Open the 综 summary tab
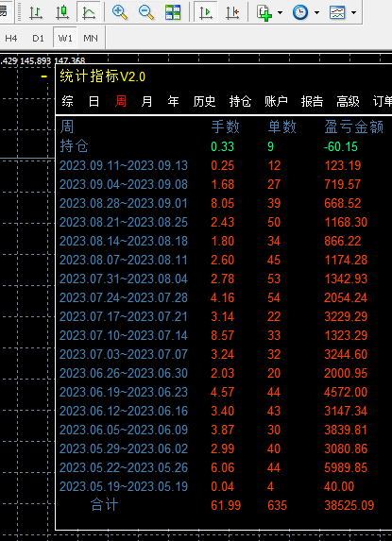Viewport: 392px width, 541px height. click(68, 101)
